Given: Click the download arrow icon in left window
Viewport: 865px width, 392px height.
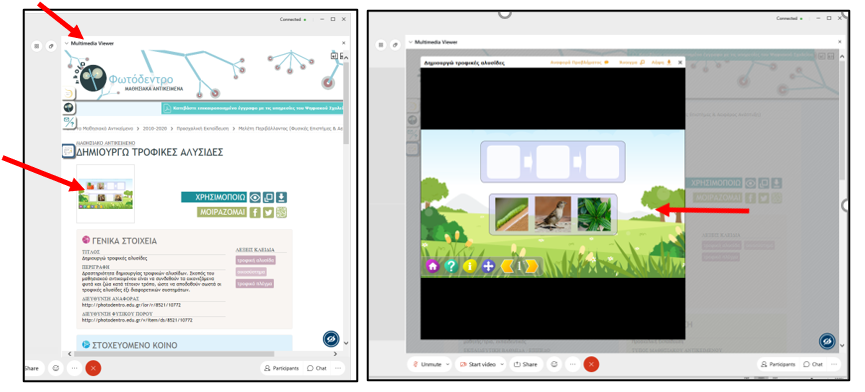Looking at the screenshot, I should (281, 197).
